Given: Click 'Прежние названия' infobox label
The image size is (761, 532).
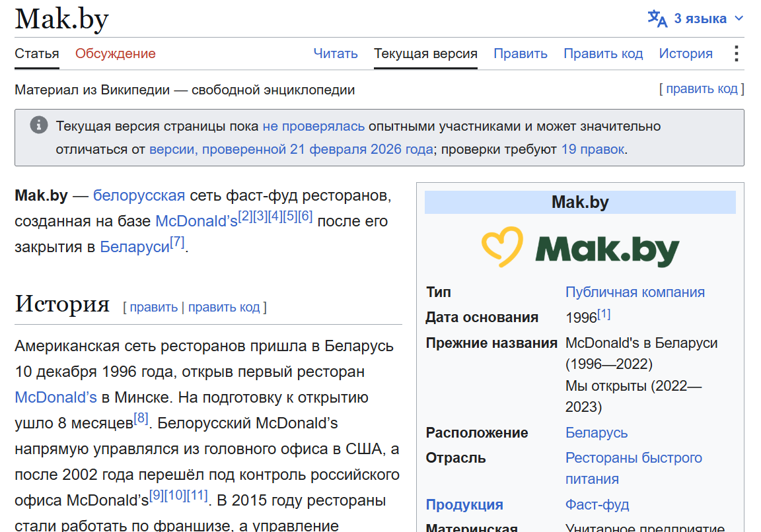Looking at the screenshot, I should click(491, 343).
